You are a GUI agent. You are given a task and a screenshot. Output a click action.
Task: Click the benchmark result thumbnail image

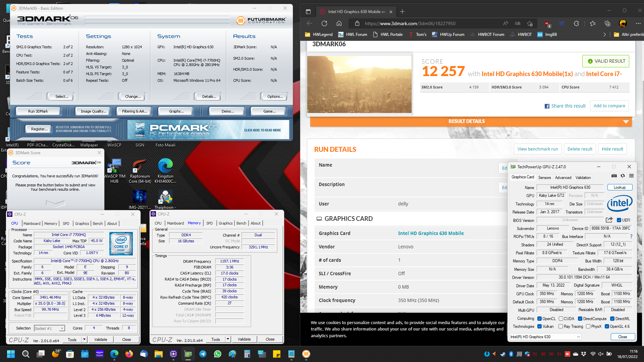coord(359,84)
